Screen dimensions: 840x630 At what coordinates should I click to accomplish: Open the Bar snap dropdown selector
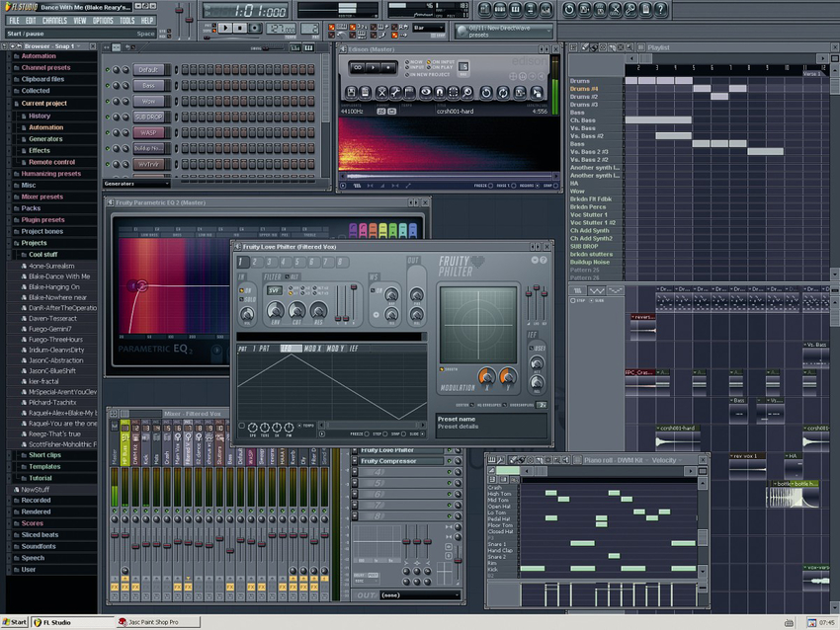428,28
